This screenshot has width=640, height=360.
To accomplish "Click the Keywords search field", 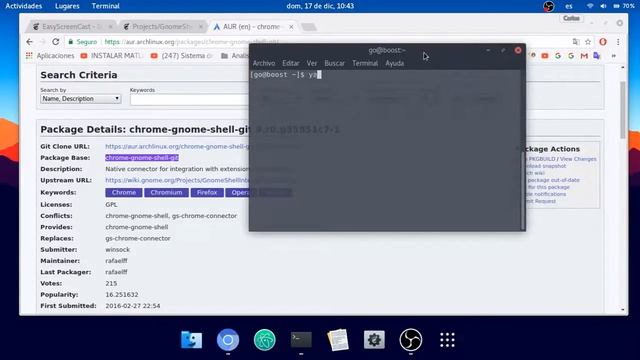I will pyautogui.click(x=189, y=100).
